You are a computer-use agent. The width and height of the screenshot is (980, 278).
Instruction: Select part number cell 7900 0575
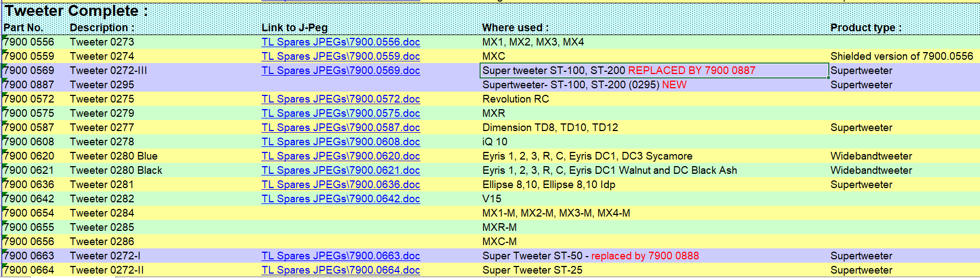29,114
